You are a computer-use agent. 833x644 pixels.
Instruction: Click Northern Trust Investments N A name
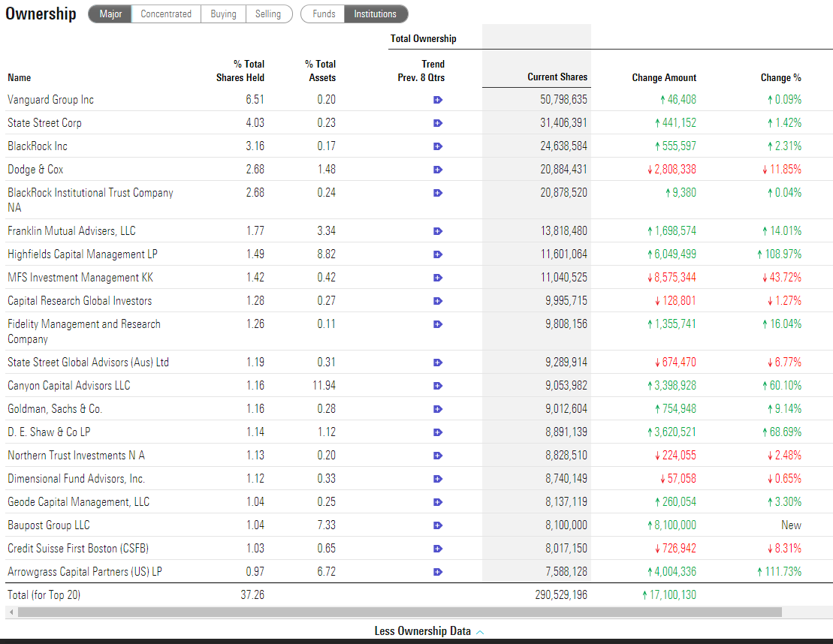tap(76, 456)
